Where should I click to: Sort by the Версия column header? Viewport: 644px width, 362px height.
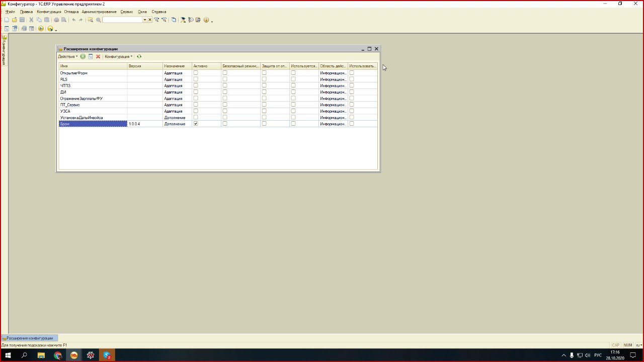tap(145, 66)
